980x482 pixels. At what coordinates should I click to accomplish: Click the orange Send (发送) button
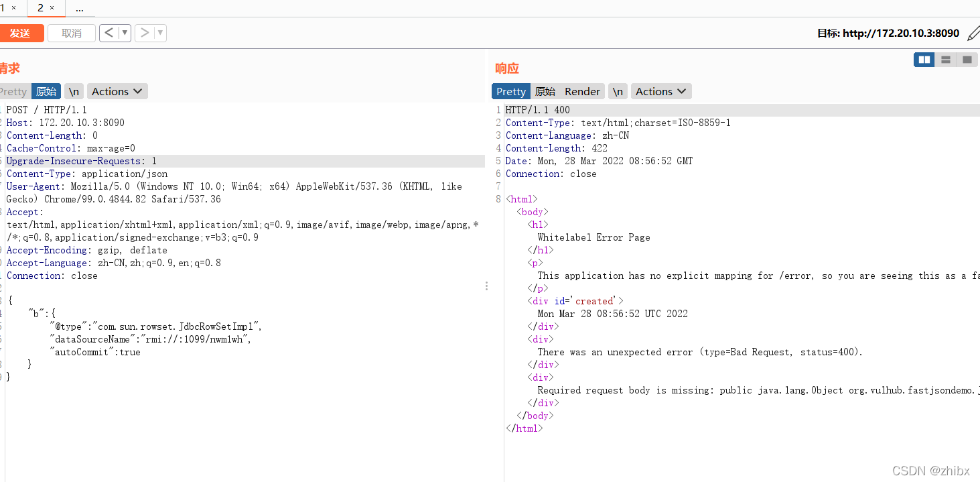[x=21, y=33]
